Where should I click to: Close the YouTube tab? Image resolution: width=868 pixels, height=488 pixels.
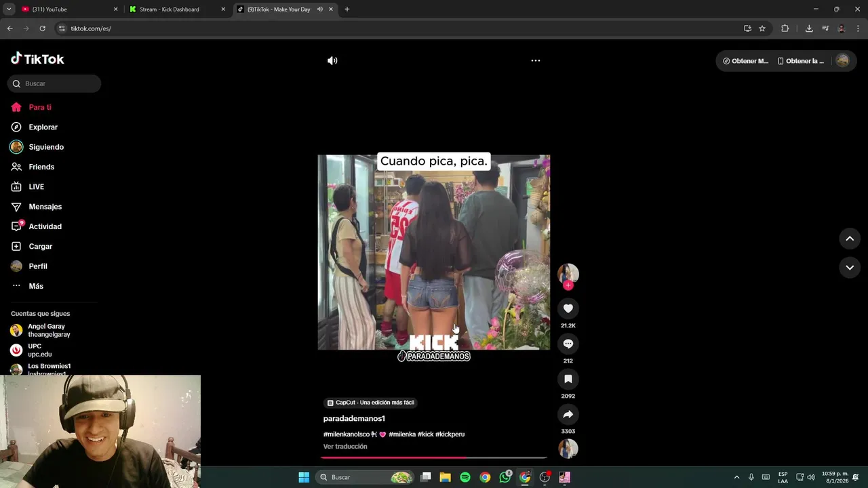115,9
